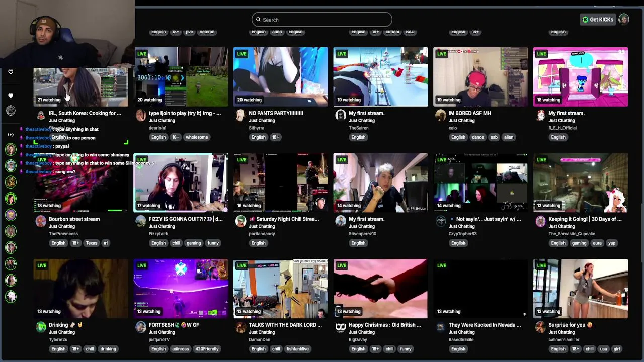Open justjanoTV's streamer avatar
Viewport: 644px width, 362px height.
(141, 328)
